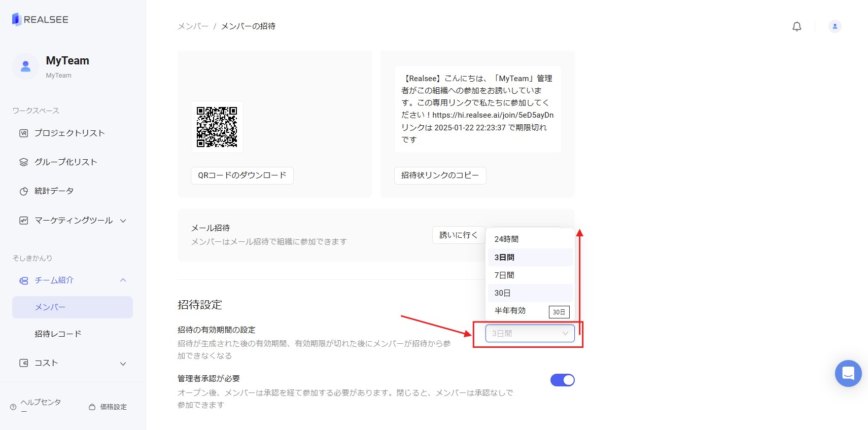The width and height of the screenshot is (868, 430).
Task: Click the REALSEE logo
Action: click(x=40, y=19)
